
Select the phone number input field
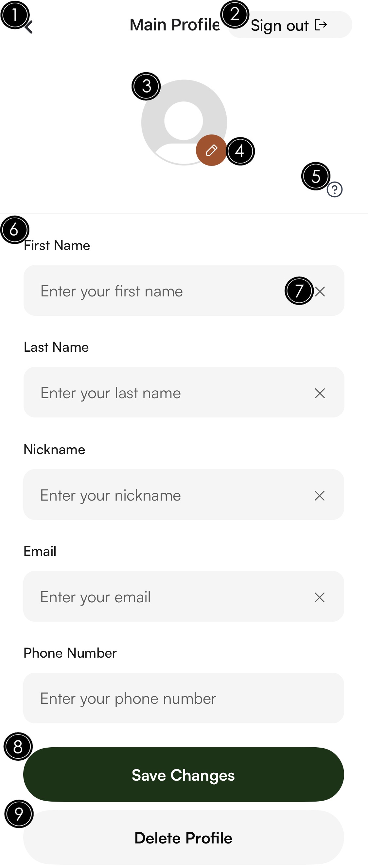tap(184, 698)
